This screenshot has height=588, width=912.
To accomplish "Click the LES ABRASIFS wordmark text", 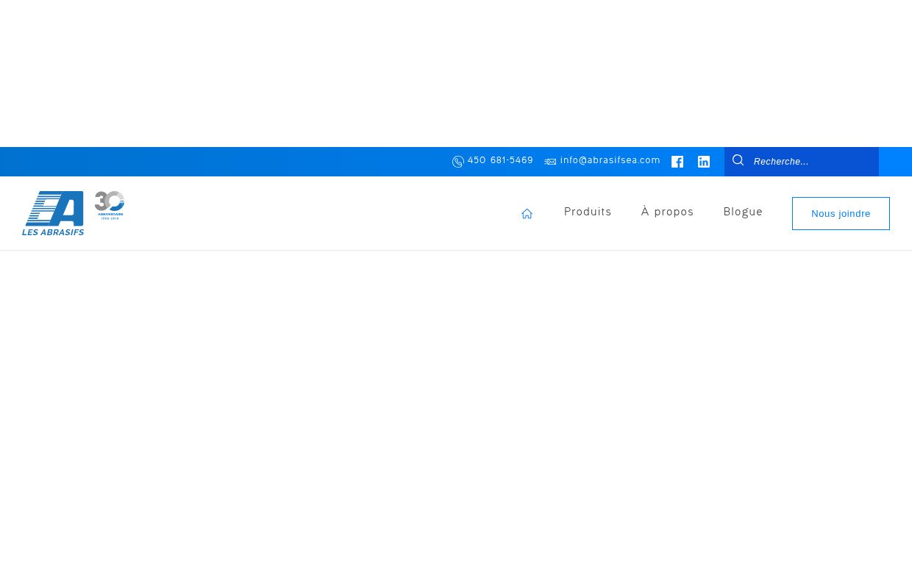I will coord(53,232).
